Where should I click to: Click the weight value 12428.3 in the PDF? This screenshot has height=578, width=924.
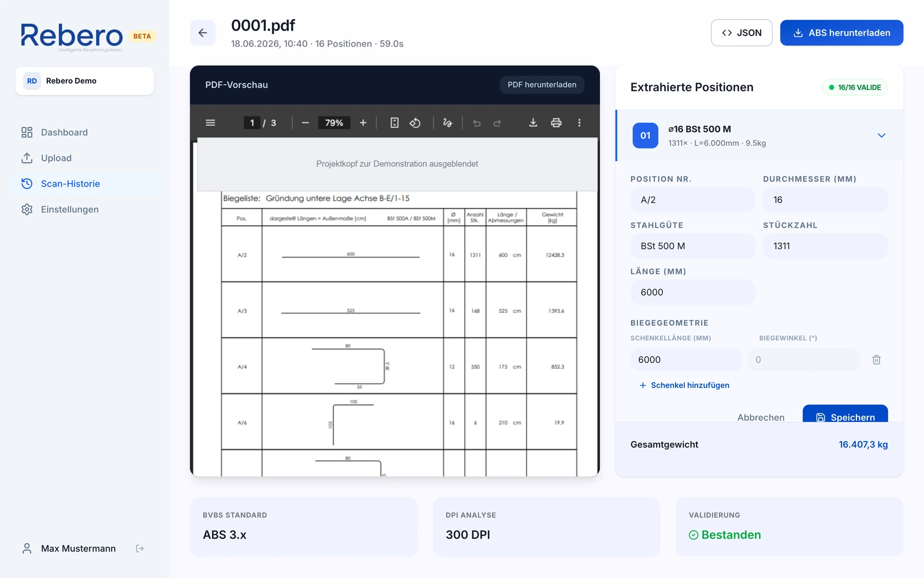555,255
